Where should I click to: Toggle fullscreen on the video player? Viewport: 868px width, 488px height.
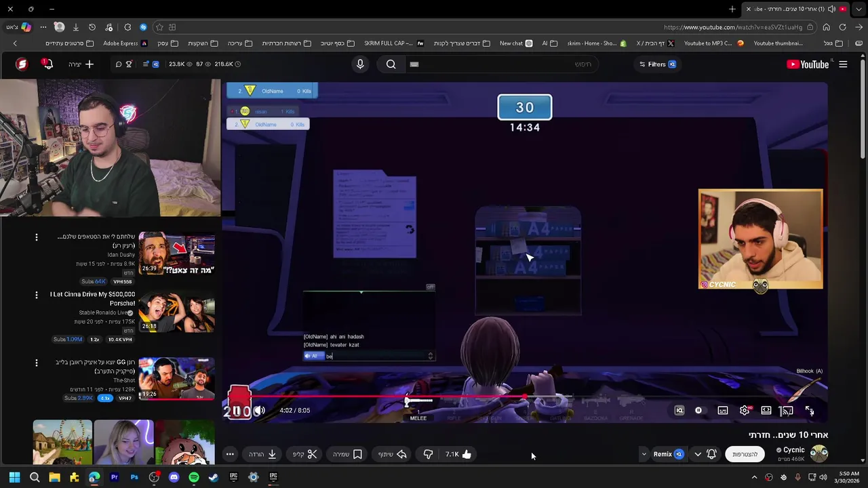coord(810,410)
